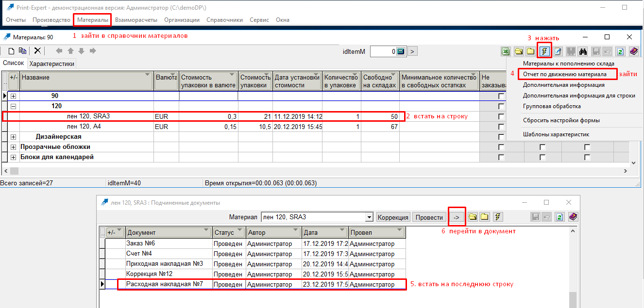Choose 'Сбросить настройки формы' menu item
Viewport: 644px width, 308px height.
coord(561,120)
